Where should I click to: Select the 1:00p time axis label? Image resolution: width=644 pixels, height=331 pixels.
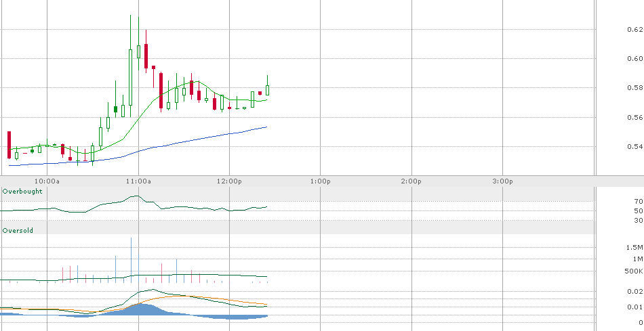[x=321, y=181]
